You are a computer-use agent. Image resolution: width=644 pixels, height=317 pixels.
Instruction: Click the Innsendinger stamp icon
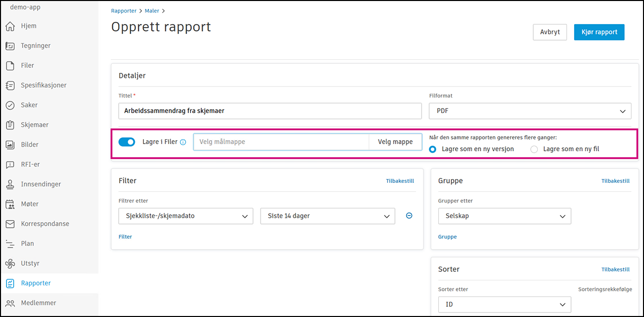coord(10,184)
